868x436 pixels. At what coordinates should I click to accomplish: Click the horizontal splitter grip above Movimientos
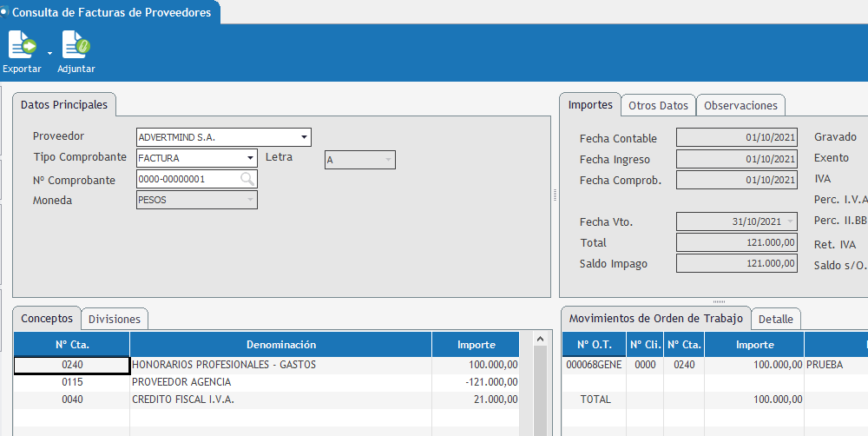pos(719,302)
